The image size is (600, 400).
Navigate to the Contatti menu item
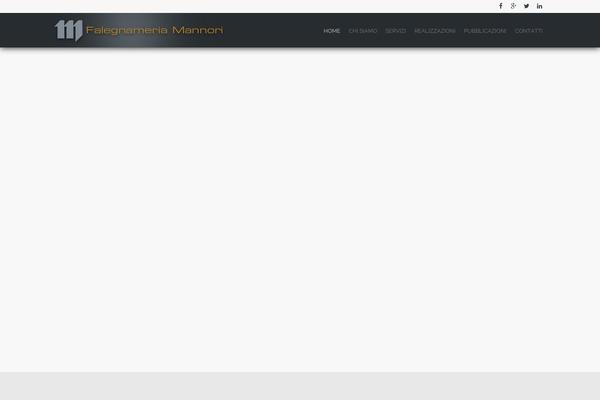tap(529, 31)
